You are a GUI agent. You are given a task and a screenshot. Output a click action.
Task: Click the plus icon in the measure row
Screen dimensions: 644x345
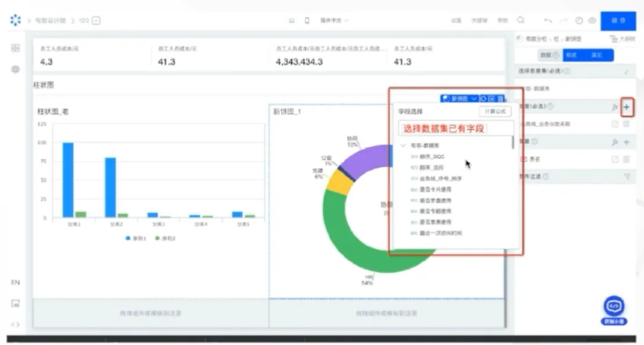click(627, 142)
